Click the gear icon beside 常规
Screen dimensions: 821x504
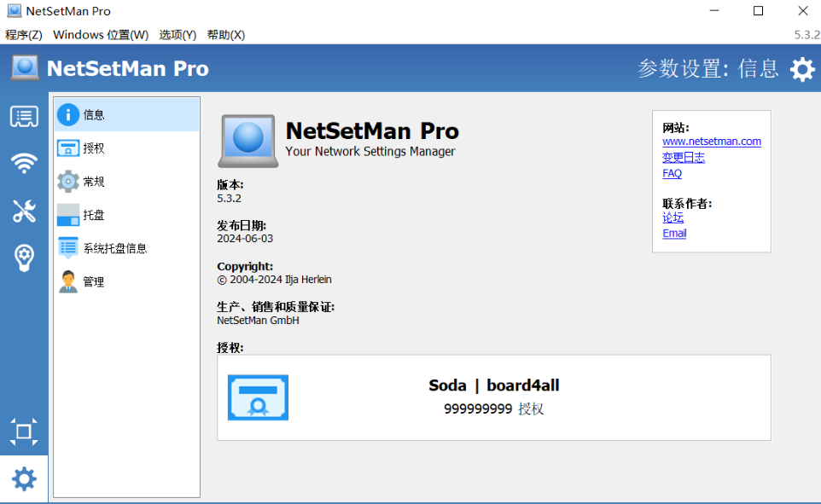tap(68, 182)
